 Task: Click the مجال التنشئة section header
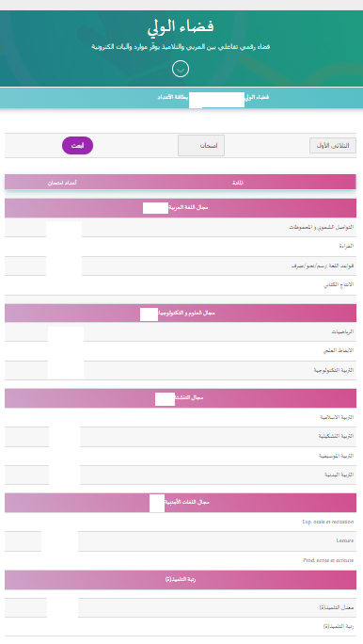pyautogui.click(x=181, y=398)
